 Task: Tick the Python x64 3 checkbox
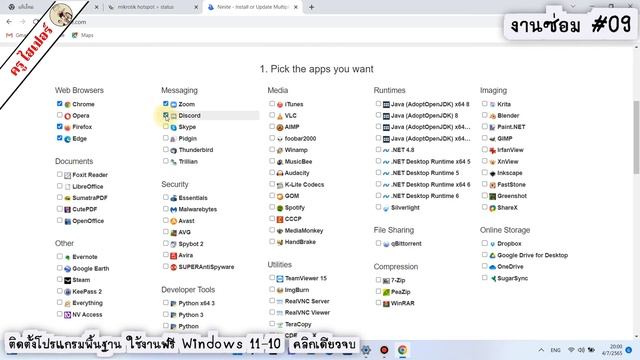(x=166, y=303)
